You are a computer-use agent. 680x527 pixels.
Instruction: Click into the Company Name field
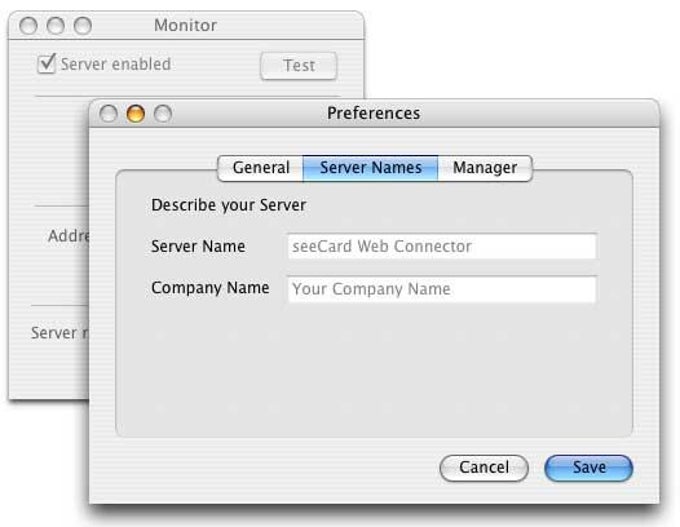coord(441,290)
